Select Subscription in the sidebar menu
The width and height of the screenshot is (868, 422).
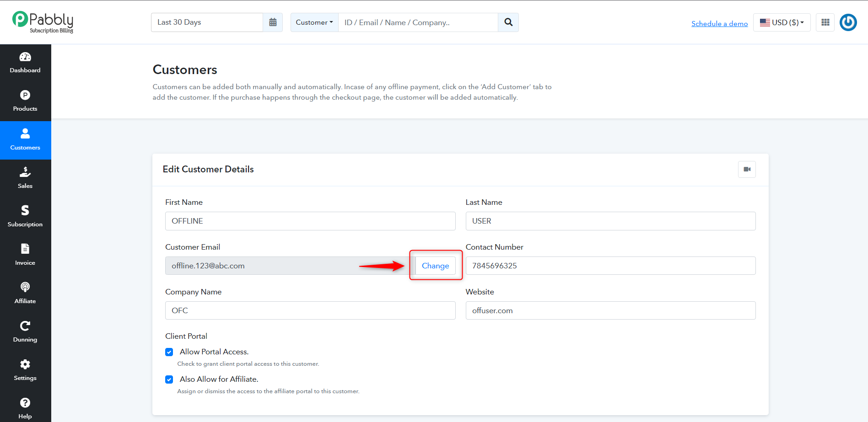[25, 217]
